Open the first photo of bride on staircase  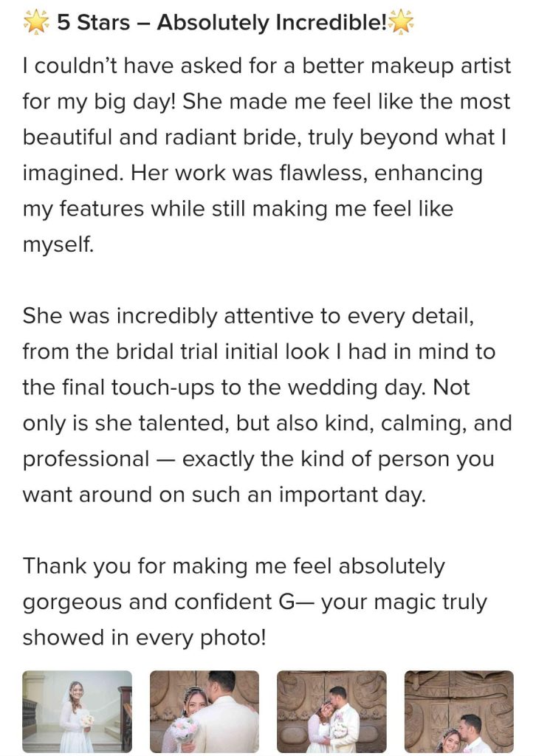(77, 711)
